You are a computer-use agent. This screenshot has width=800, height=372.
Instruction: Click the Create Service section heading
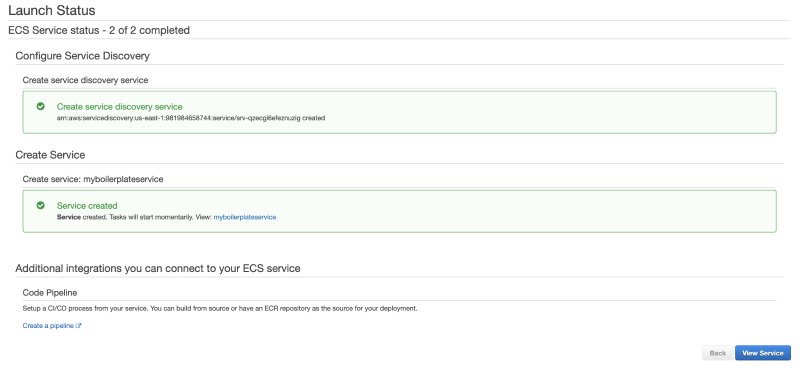pos(50,155)
